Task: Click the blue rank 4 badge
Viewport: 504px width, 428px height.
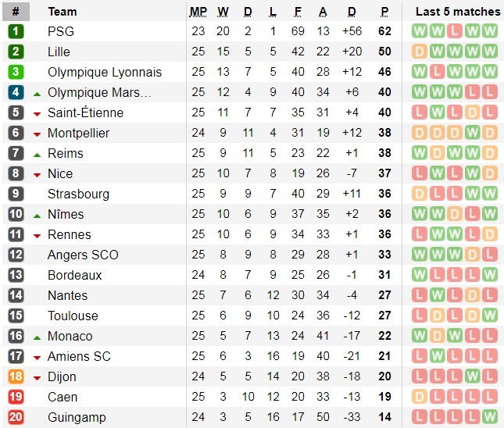Action: click(x=16, y=92)
